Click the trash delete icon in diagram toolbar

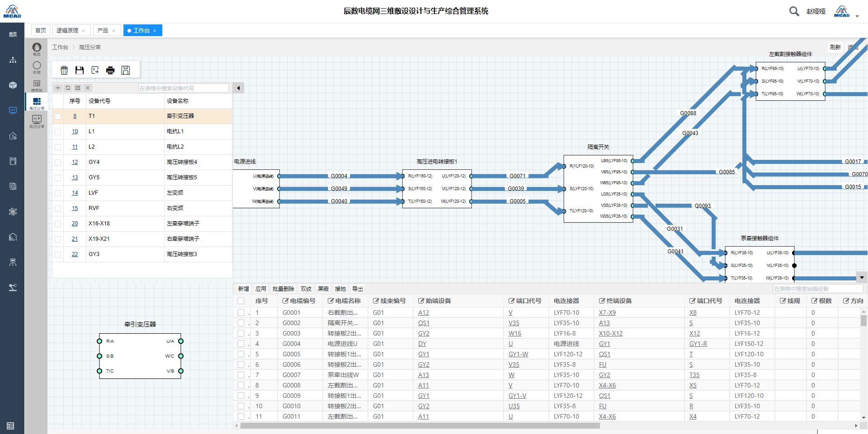point(64,70)
